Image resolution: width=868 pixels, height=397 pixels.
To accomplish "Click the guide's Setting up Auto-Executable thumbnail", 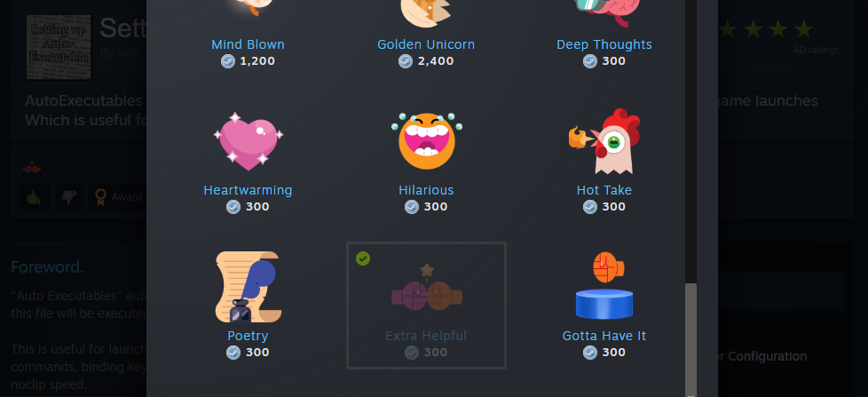I will tap(59, 48).
